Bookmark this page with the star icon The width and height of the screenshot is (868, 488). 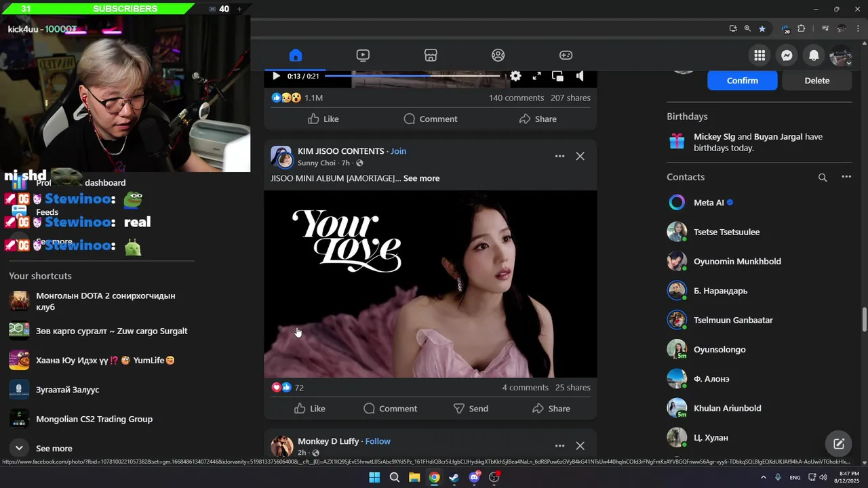coord(762,28)
